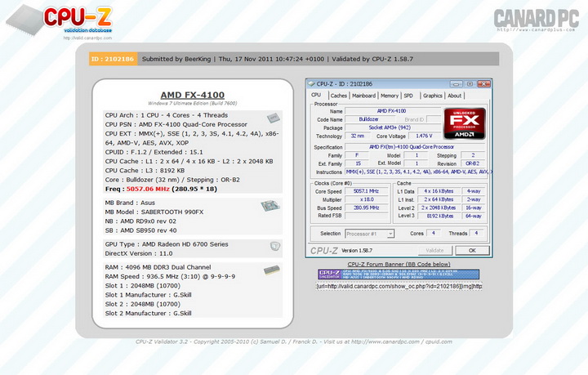Screen dimensions: 588x375
Task: Click the CPU-Z Forum Banner link
Action: pos(399,264)
